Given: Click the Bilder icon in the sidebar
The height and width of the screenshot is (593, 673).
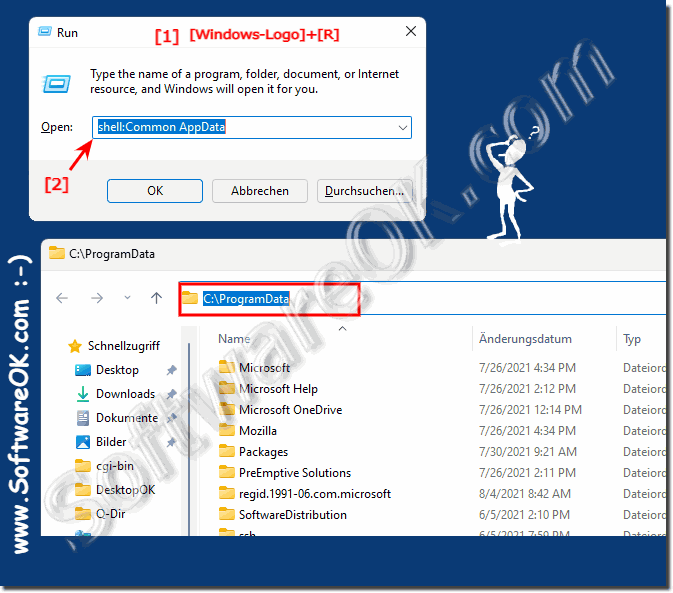Looking at the screenshot, I should pos(83,442).
